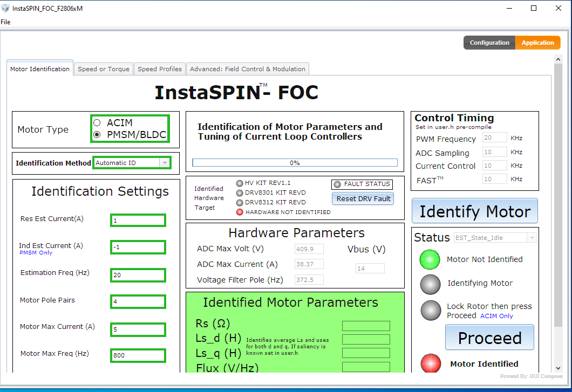The width and height of the screenshot is (572, 392).
Task: Click the InstaSPIN app icon in title bar
Action: [x=5, y=8]
